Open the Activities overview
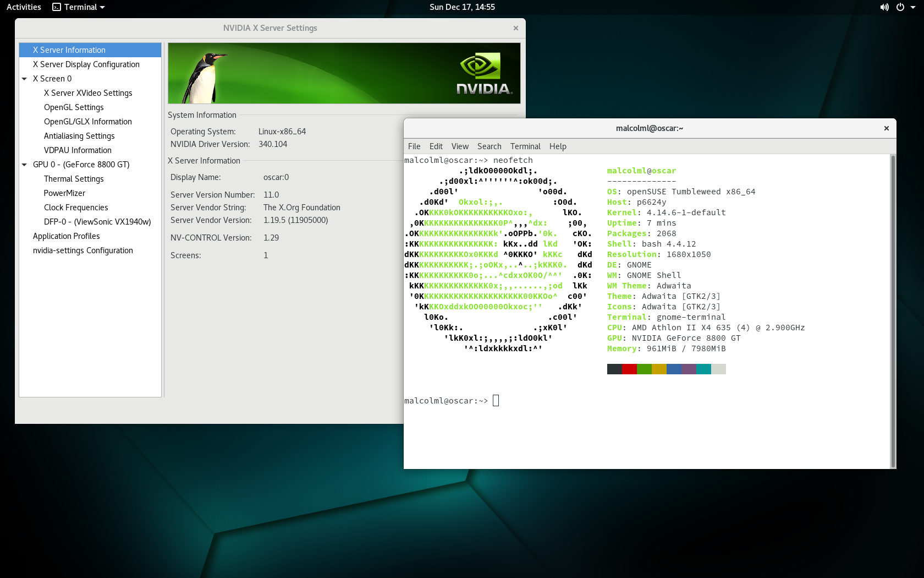 pyautogui.click(x=24, y=7)
